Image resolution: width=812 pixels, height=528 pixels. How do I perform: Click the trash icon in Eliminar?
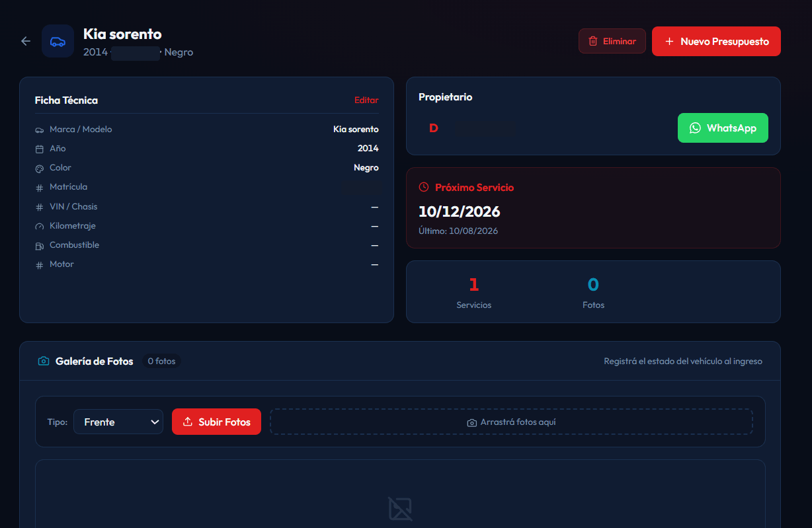pyautogui.click(x=593, y=41)
